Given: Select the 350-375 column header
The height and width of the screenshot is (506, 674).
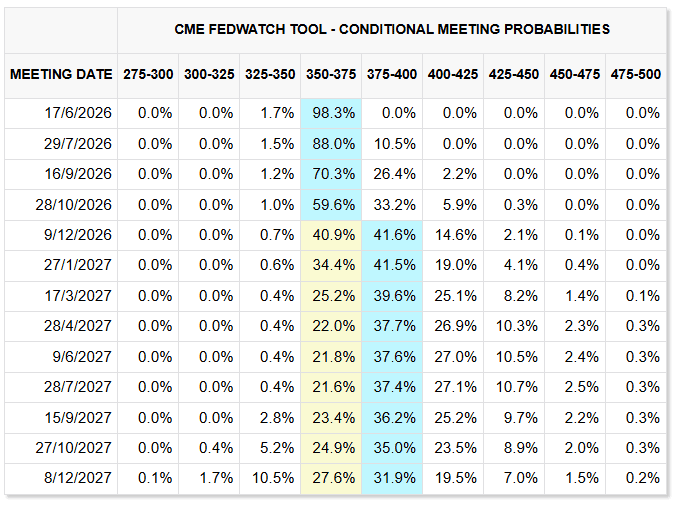Looking at the screenshot, I should pyautogui.click(x=331, y=74).
